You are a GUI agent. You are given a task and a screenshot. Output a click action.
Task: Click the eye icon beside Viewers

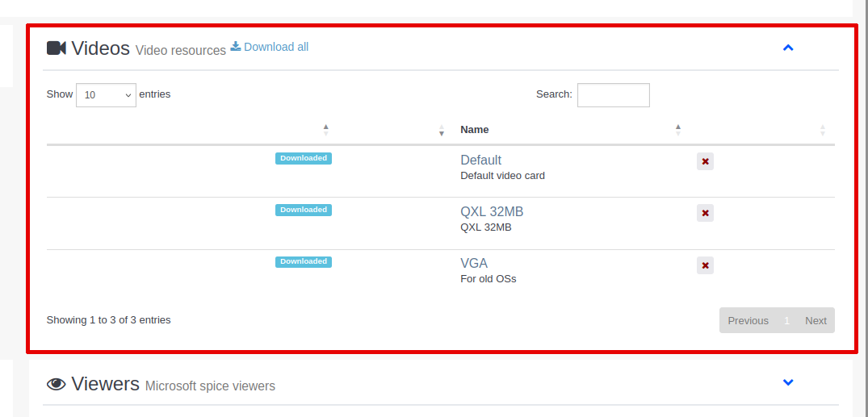[56, 385]
